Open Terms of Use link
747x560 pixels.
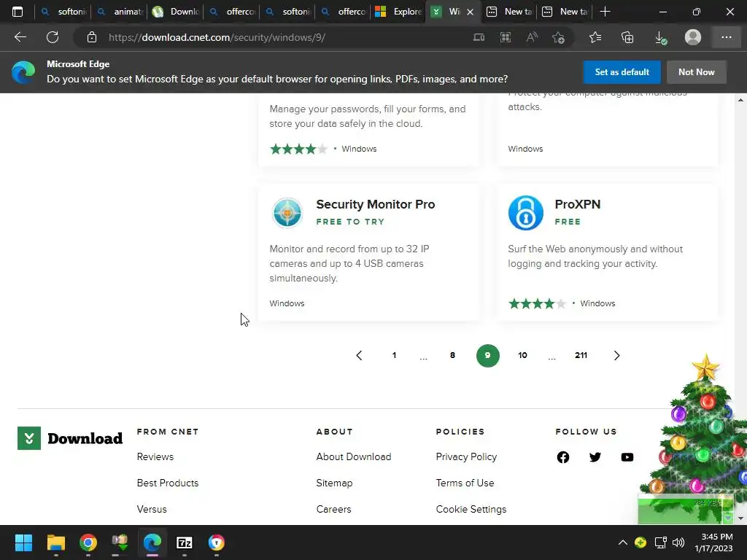point(465,483)
